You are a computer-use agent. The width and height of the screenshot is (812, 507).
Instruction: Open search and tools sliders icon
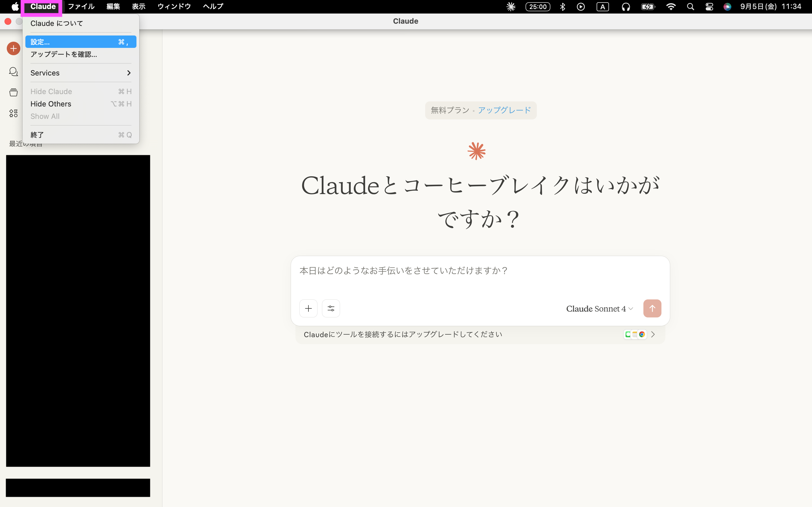(x=331, y=308)
